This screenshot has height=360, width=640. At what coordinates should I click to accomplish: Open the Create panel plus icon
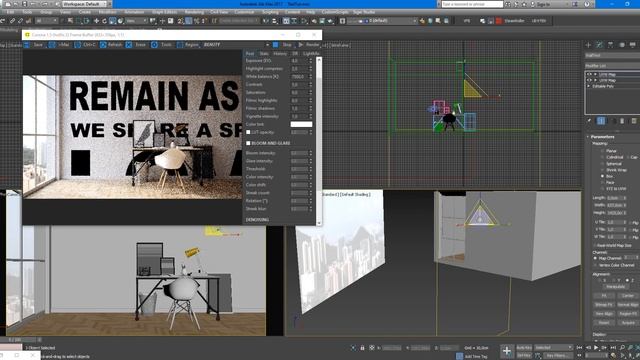(588, 45)
